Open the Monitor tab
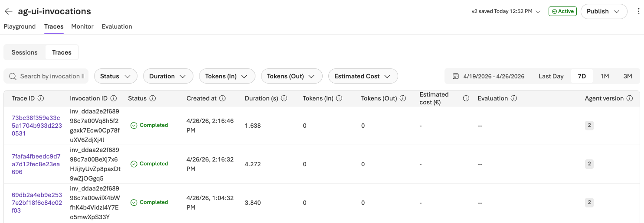 [x=82, y=26]
